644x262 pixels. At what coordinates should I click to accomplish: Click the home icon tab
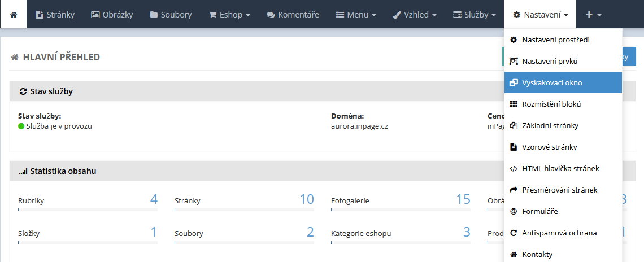(14, 14)
